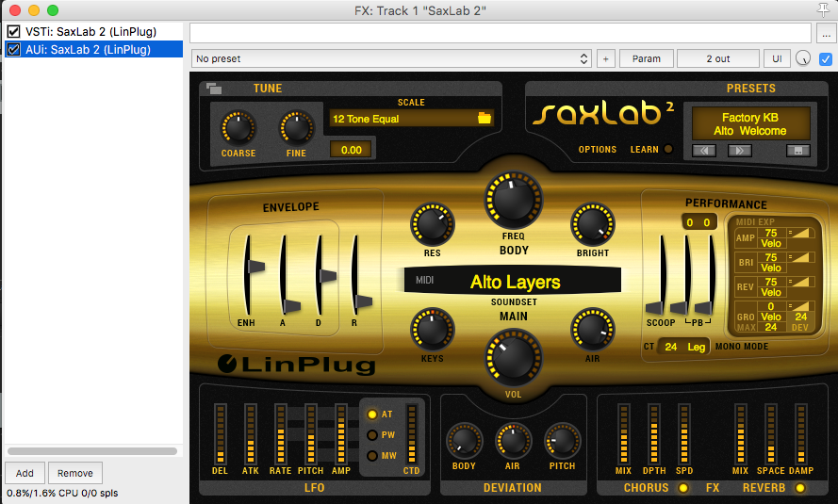Open the scale folder icon
This screenshot has height=504, width=838.
(485, 118)
